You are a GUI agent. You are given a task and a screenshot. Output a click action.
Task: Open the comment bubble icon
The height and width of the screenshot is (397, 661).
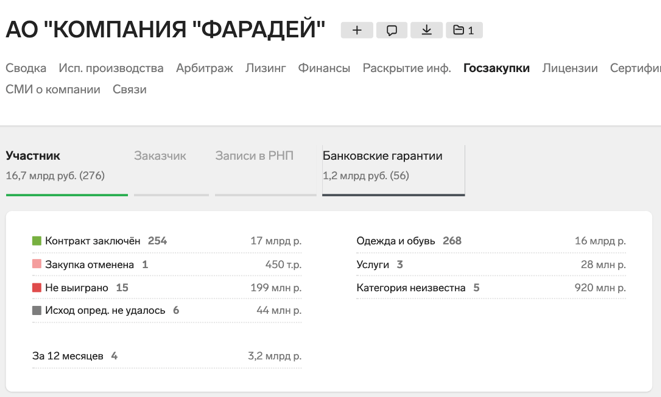pyautogui.click(x=392, y=30)
